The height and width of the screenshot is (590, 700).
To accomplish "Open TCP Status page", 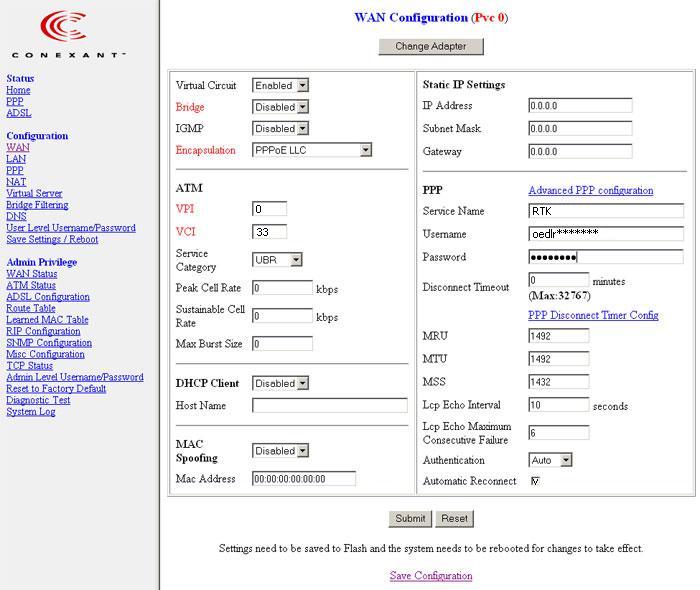I will click(29, 366).
